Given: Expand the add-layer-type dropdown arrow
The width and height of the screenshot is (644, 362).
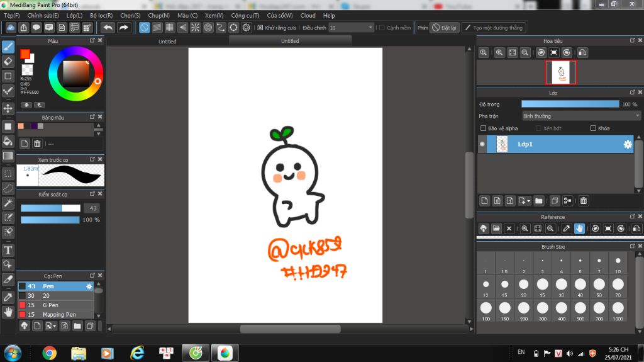Looking at the screenshot, I should click(528, 201).
